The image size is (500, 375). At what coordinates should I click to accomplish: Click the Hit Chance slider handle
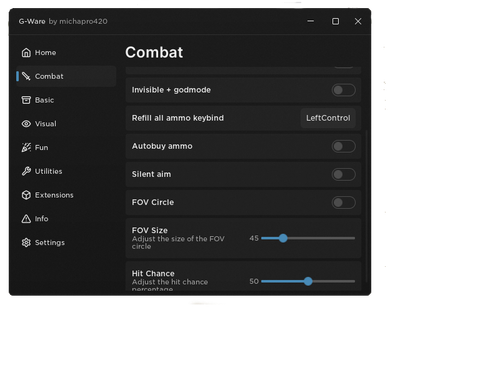308,281
